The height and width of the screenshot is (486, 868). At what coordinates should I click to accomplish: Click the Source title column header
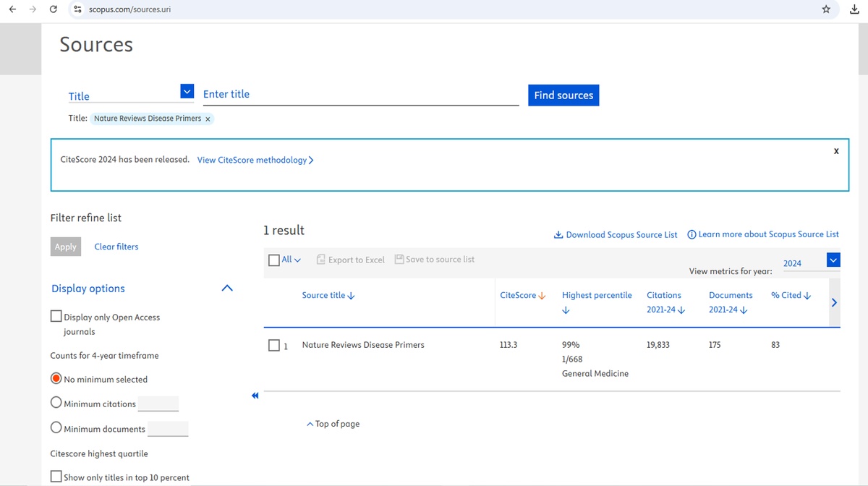pos(324,296)
